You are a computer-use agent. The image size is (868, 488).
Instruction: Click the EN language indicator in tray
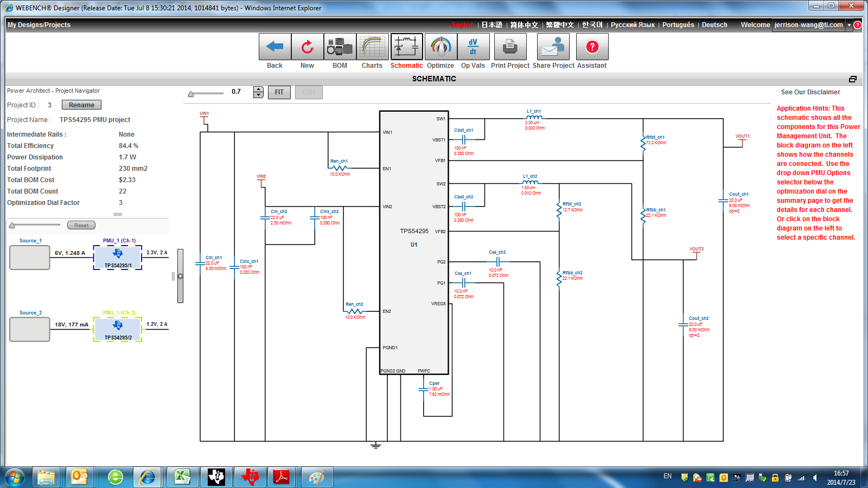pyautogui.click(x=667, y=476)
